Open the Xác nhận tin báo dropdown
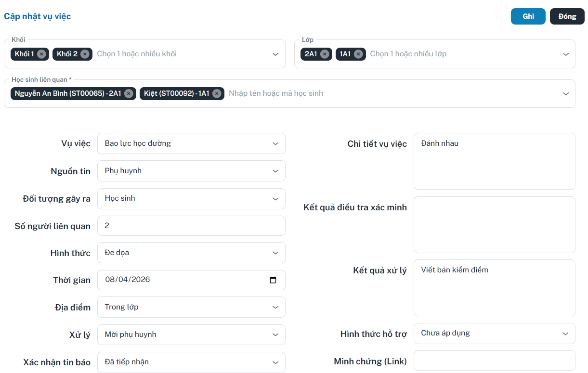Image resolution: width=588 pixels, height=373 pixels. [191, 362]
